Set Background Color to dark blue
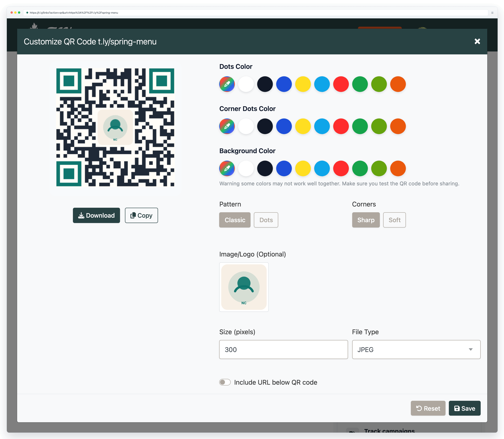504x439 pixels. click(284, 168)
